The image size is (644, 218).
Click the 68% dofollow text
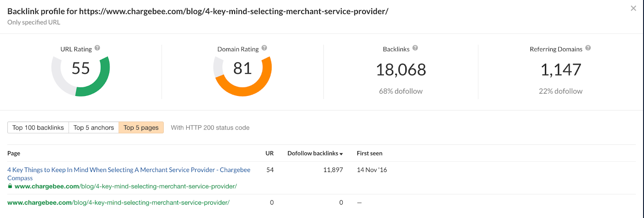click(401, 91)
